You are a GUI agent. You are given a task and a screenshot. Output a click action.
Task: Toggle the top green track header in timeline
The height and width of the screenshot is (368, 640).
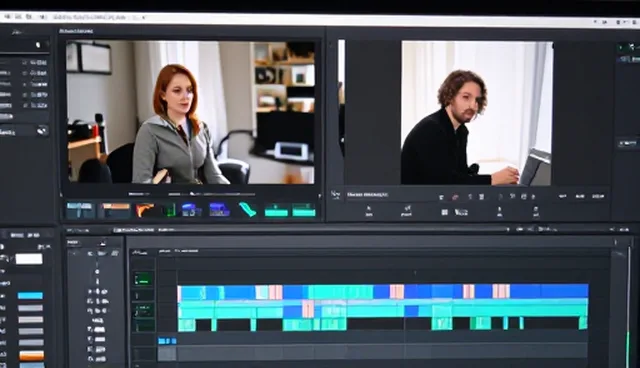point(144,279)
